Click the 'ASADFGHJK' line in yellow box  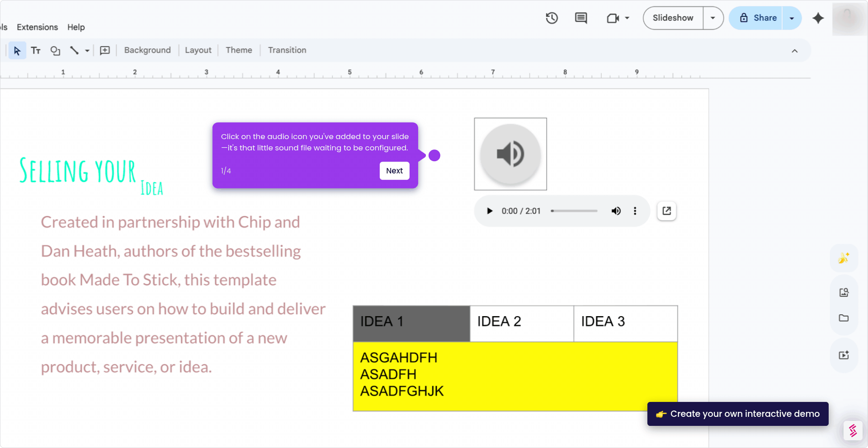click(402, 391)
